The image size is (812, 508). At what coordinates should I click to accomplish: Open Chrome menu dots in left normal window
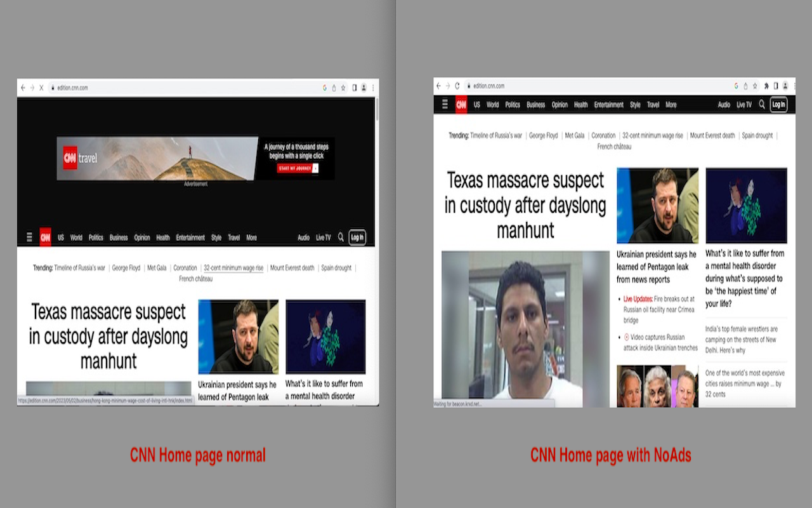[x=373, y=88]
